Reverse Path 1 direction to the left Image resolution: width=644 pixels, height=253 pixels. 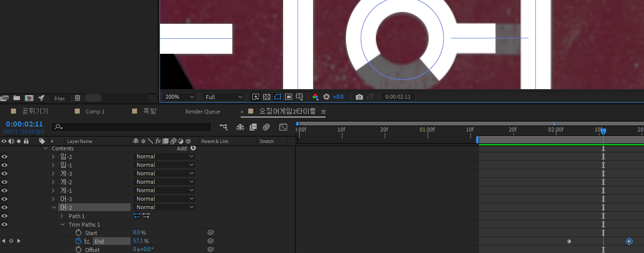pos(137,216)
